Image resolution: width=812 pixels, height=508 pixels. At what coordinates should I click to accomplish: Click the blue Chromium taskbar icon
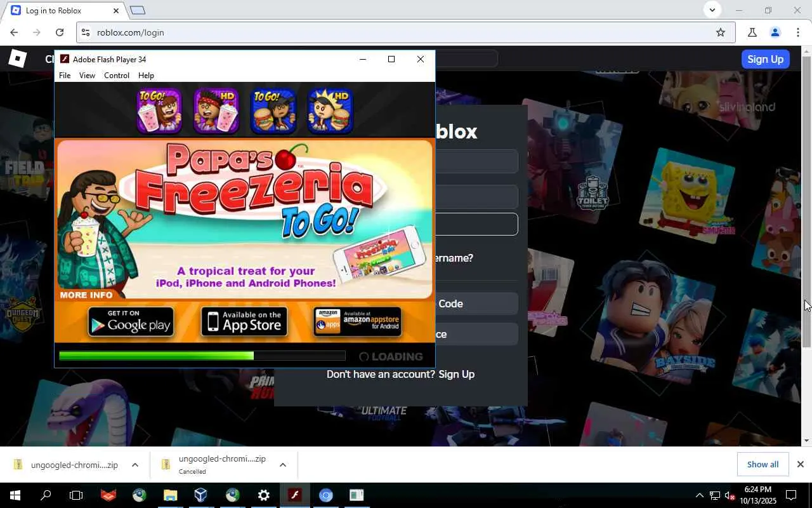point(325,495)
